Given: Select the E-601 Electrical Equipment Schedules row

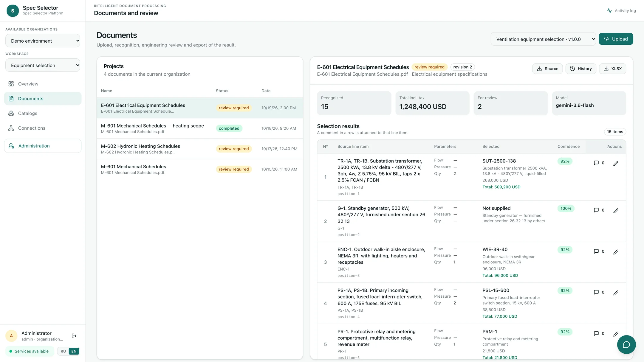Looking at the screenshot, I should (x=200, y=108).
